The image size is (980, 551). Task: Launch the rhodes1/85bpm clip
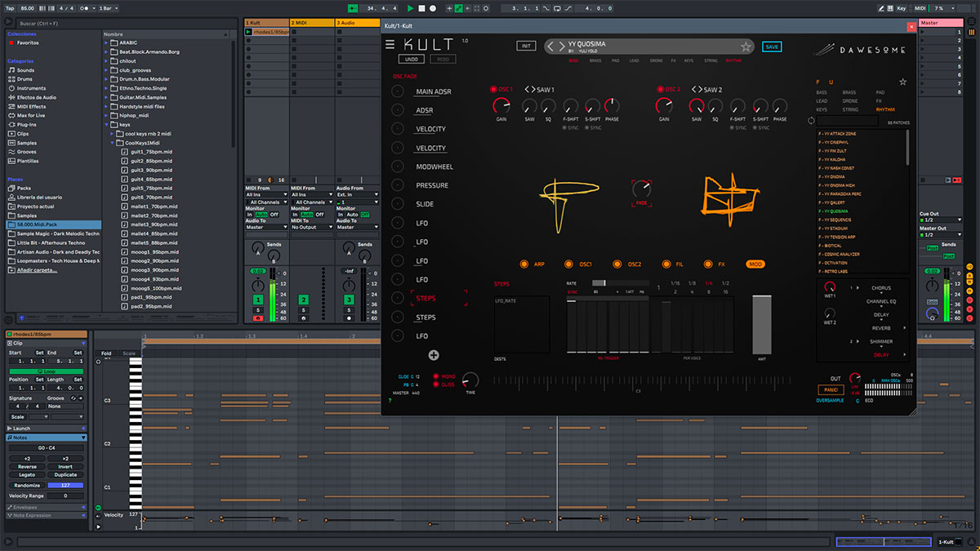(x=249, y=33)
